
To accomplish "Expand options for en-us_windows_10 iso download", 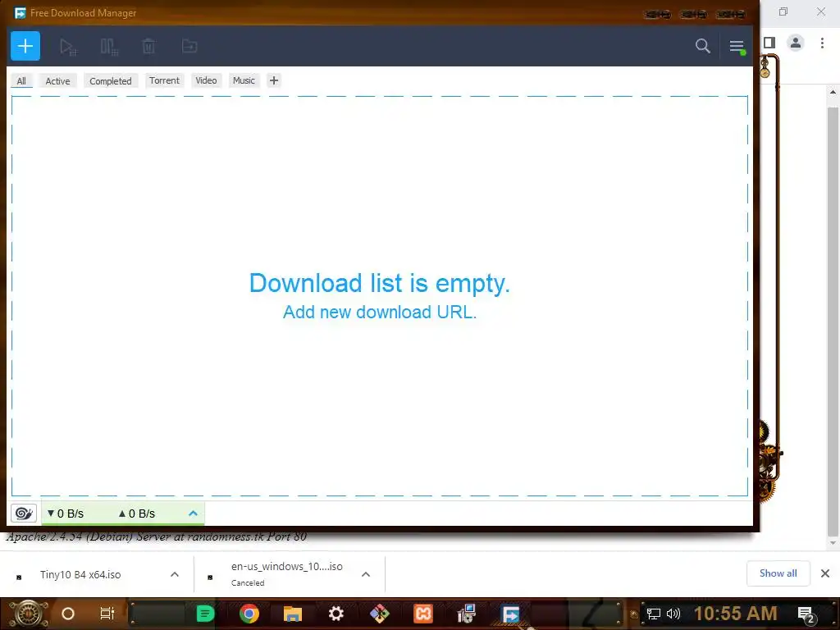I will pyautogui.click(x=366, y=574).
